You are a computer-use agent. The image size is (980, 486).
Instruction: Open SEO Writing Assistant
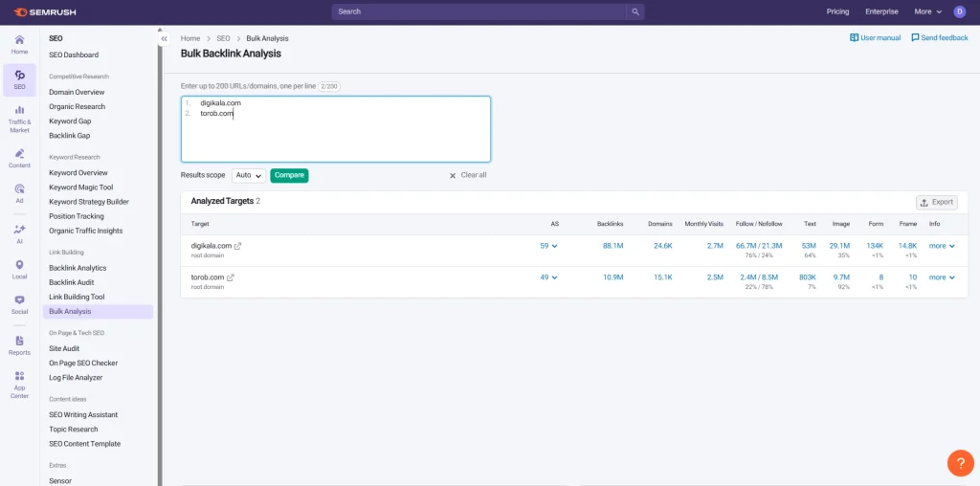(x=83, y=415)
